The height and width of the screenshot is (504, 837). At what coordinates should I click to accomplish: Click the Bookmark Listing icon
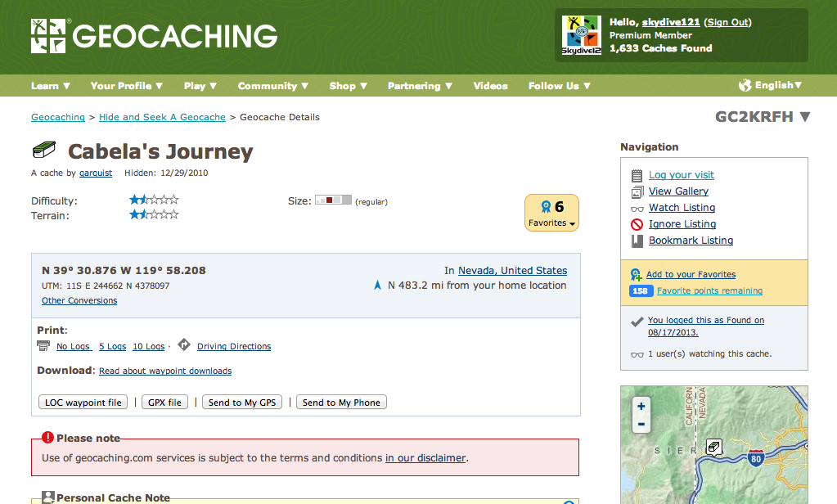pos(637,241)
